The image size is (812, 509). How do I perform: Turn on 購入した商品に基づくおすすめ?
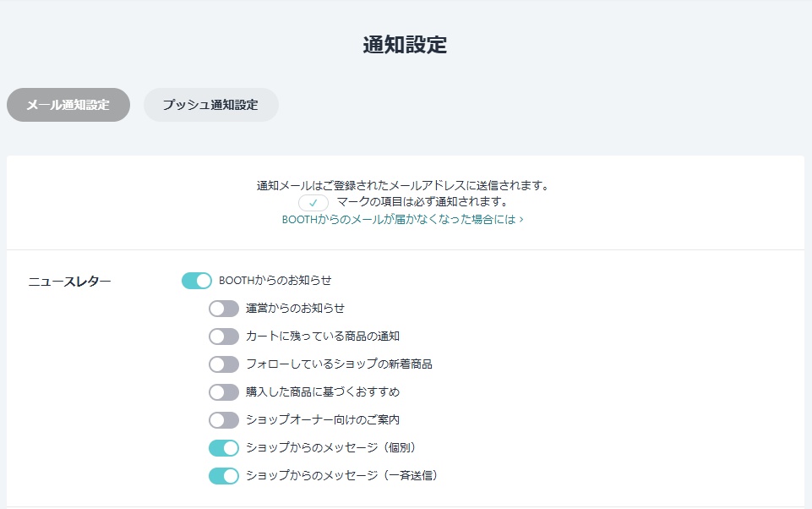click(223, 391)
